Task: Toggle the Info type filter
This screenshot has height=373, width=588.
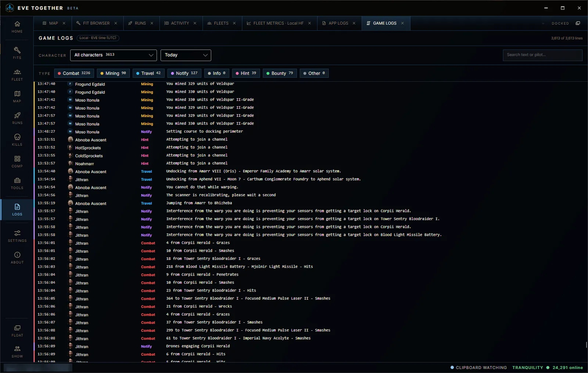Action: click(x=217, y=73)
